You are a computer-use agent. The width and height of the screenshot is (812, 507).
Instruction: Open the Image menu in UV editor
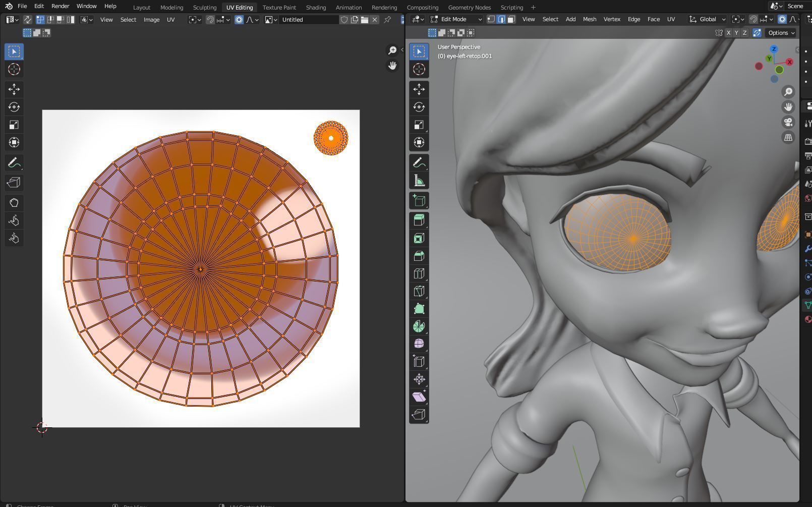pos(151,20)
